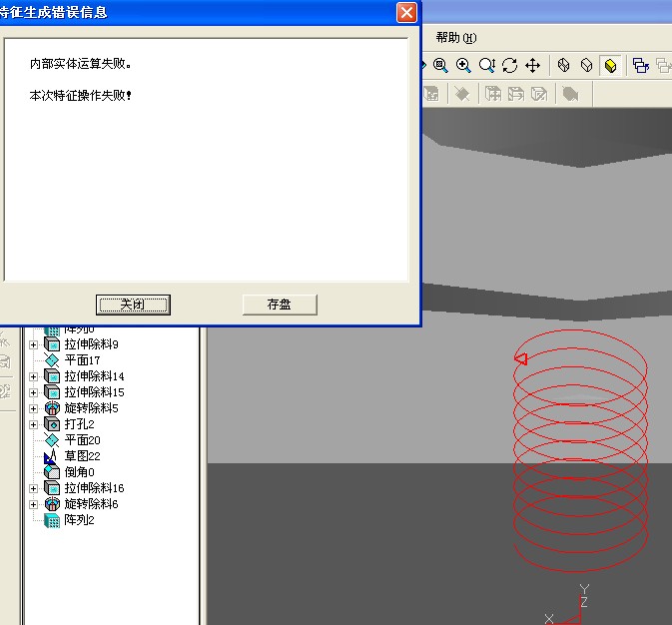The width and height of the screenshot is (672, 625).
Task: Click the 平面20 datum plane icon
Action: pyautogui.click(x=52, y=440)
